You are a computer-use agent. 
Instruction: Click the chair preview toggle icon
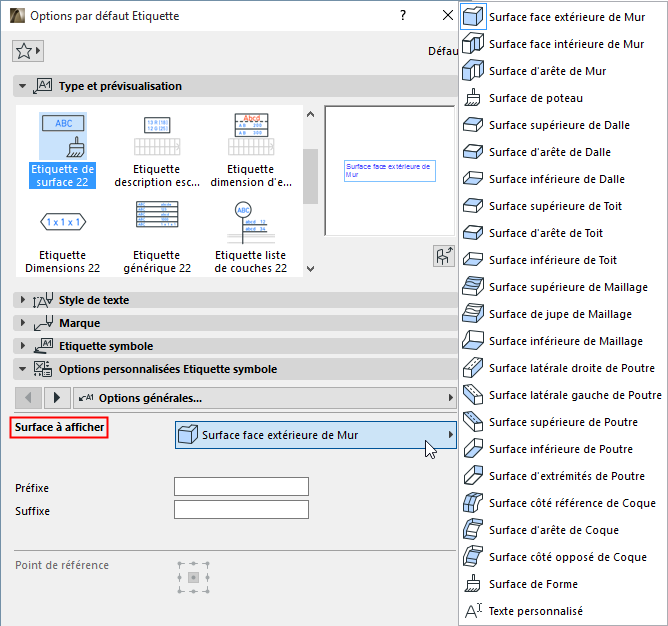443,256
